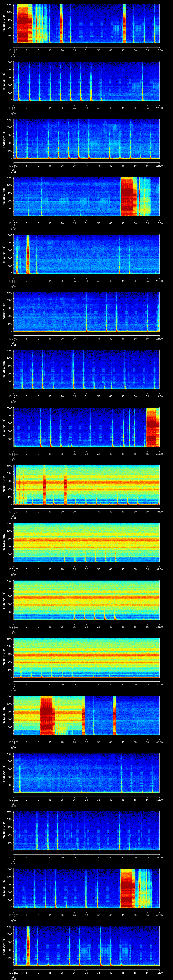Click the 28:00 end time label
Screen dimensions: 173x980
(160, 339)
